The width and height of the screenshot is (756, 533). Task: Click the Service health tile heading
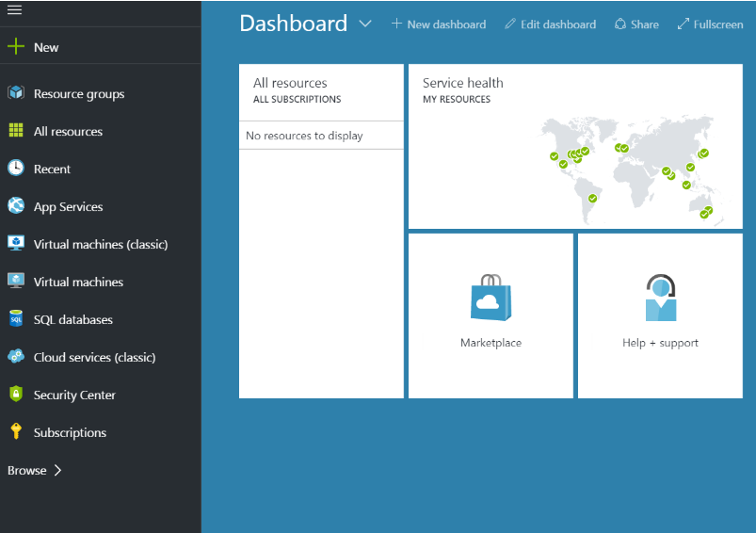463,83
